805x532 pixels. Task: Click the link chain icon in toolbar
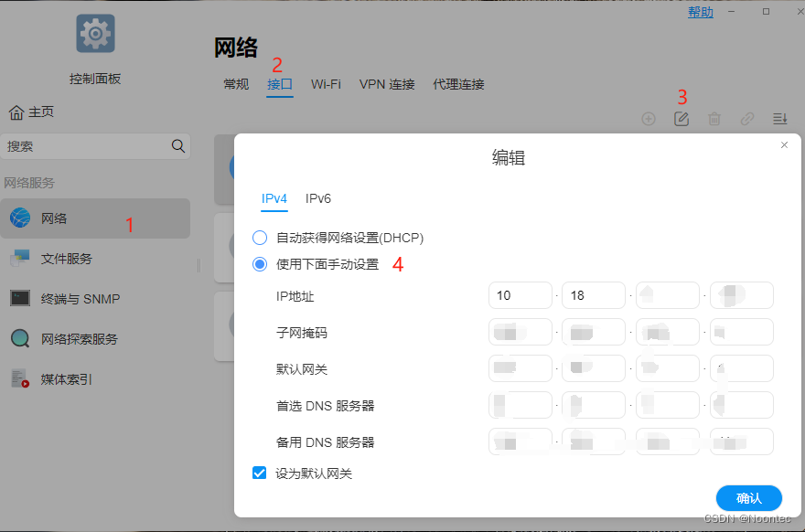747,119
